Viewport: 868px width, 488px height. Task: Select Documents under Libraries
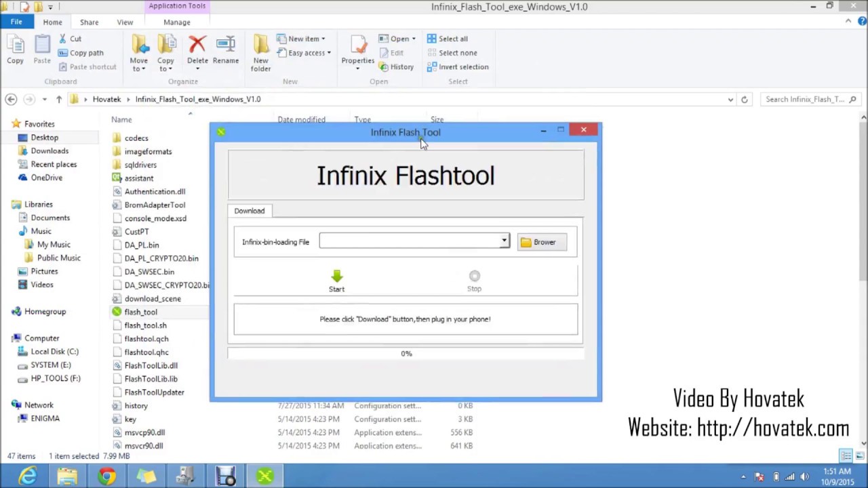coord(50,218)
